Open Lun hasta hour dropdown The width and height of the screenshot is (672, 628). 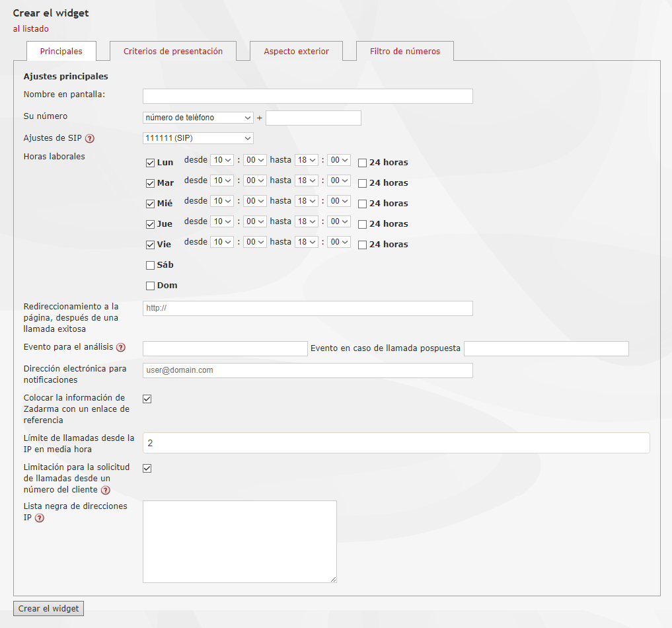point(307,160)
